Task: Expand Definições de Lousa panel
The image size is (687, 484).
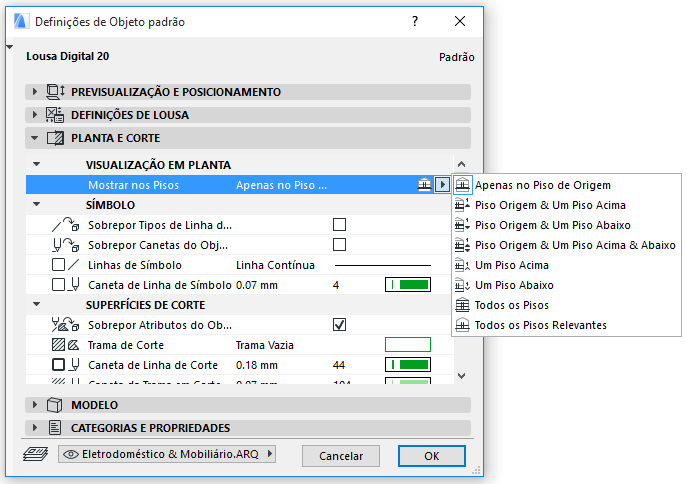Action: point(35,115)
